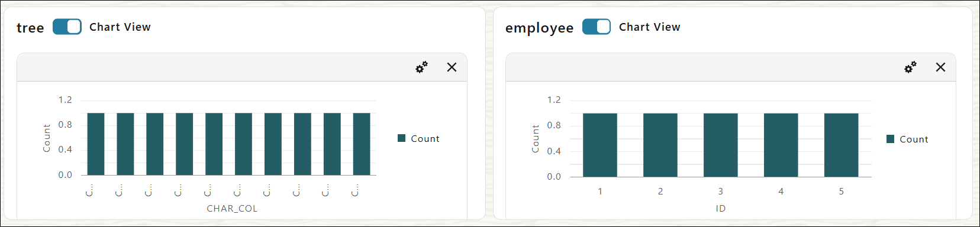980x227 pixels.
Task: Close the employee chart with X
Action: pos(940,67)
